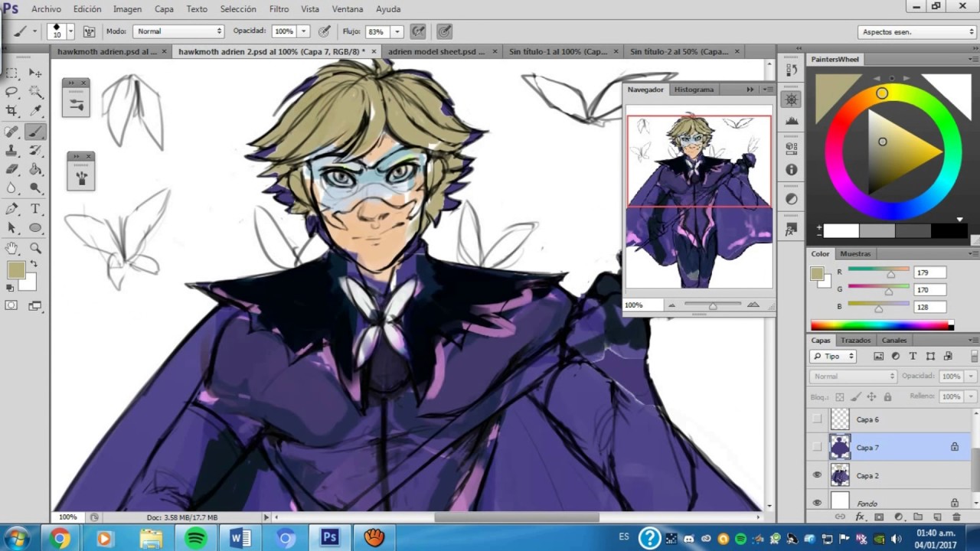Screen dimensions: 980x551
Task: Select the Path Selection tool
Action: (12, 228)
